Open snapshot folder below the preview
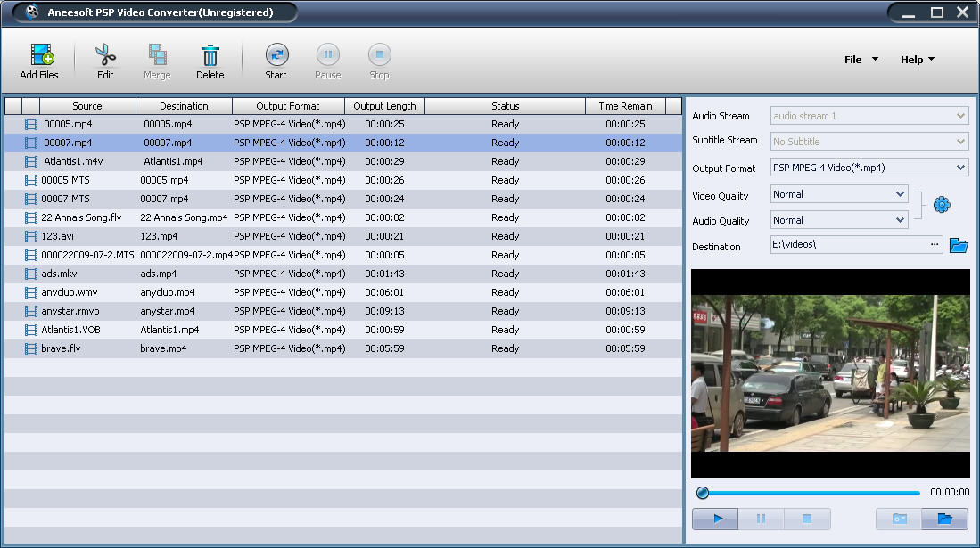The image size is (980, 548). (944, 519)
